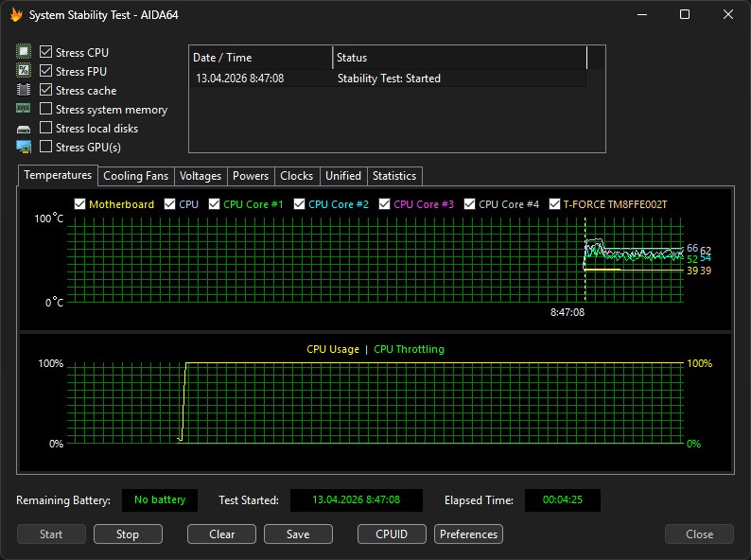Toggle the CPU temperature graph checkbox

point(169,204)
